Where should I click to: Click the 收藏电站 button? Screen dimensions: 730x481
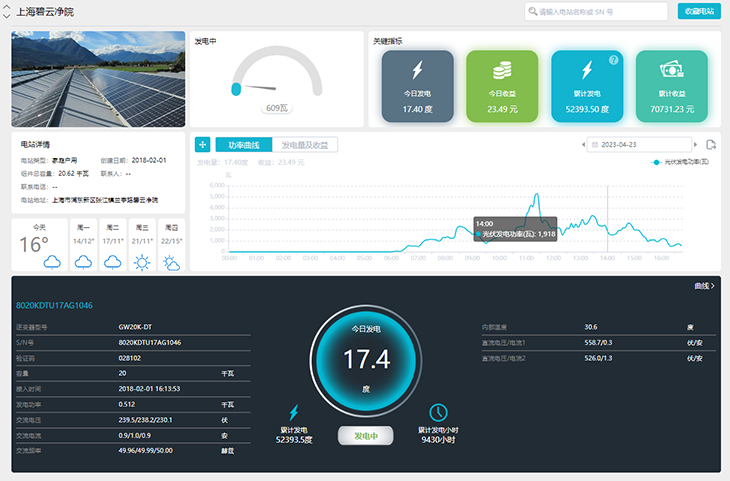[x=699, y=11]
